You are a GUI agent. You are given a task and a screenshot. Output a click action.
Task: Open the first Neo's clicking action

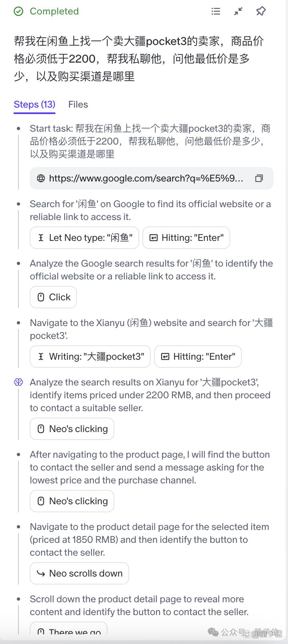point(72,429)
